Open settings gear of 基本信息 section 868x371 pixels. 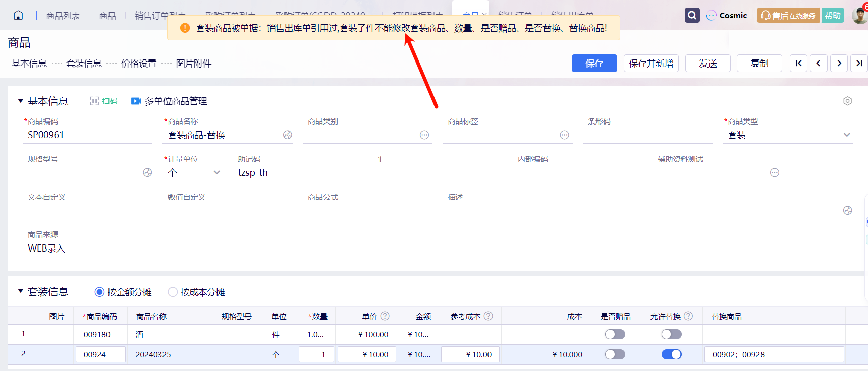(847, 101)
